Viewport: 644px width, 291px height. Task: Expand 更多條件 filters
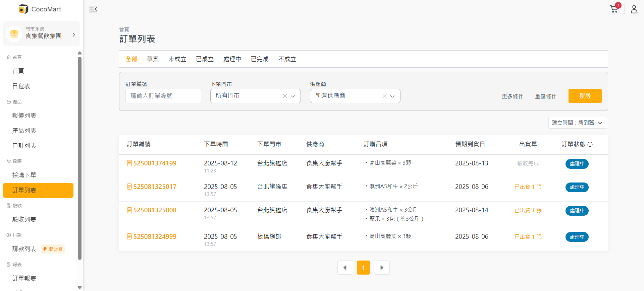click(513, 96)
